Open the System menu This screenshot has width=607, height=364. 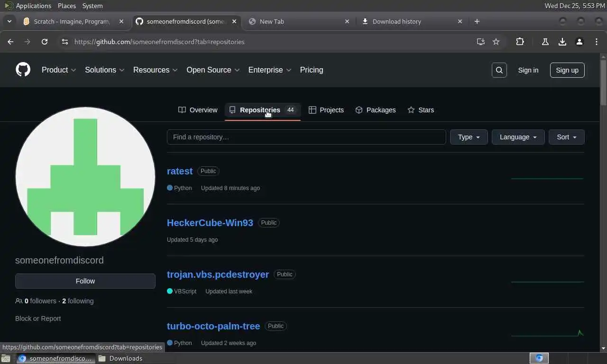[x=92, y=6]
